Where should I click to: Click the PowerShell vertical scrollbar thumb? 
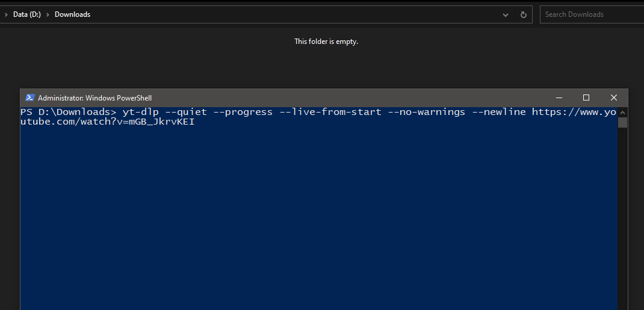(x=623, y=123)
